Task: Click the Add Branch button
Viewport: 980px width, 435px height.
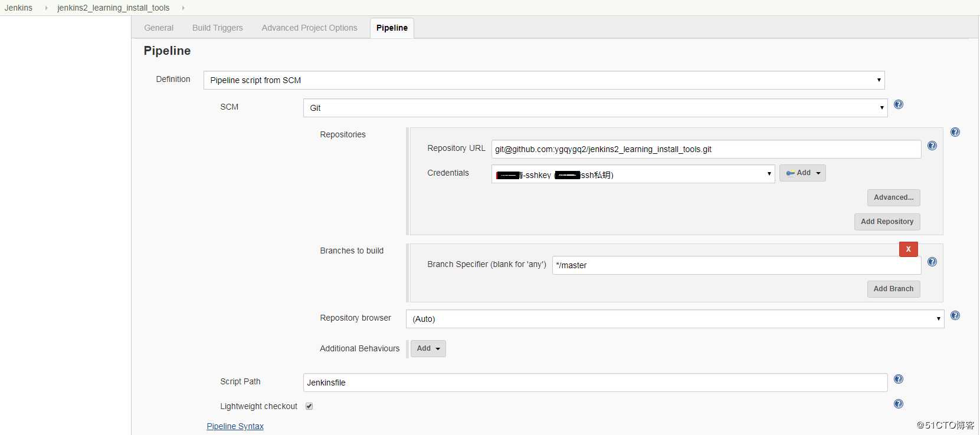Action: click(893, 289)
